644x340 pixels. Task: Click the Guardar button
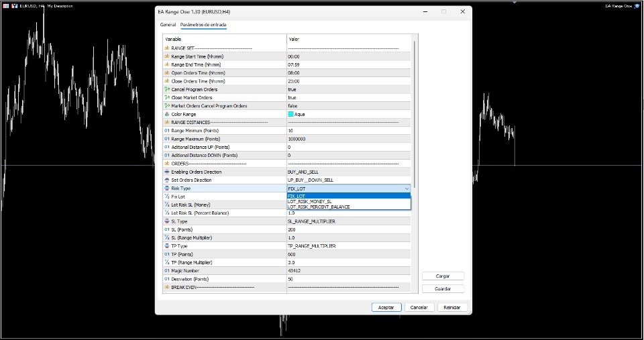(443, 288)
